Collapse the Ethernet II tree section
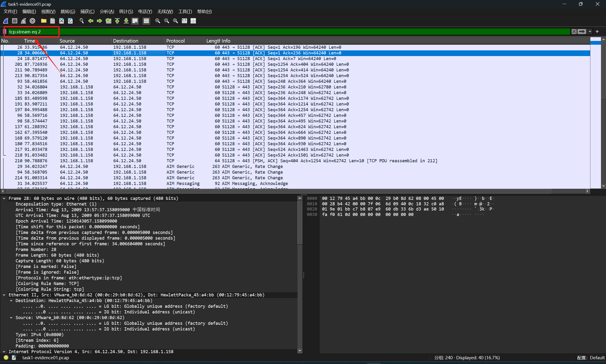Image resolution: width=606 pixels, height=364 pixels. coord(4,295)
